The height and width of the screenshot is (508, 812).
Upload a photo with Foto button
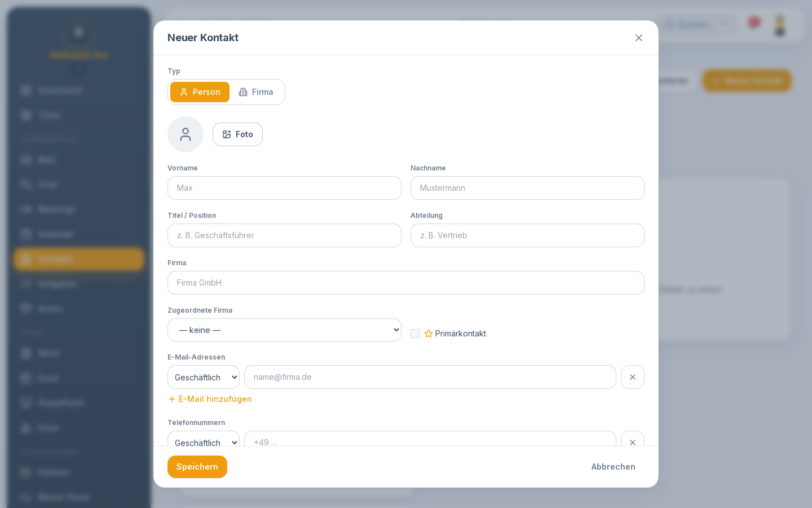(x=237, y=134)
